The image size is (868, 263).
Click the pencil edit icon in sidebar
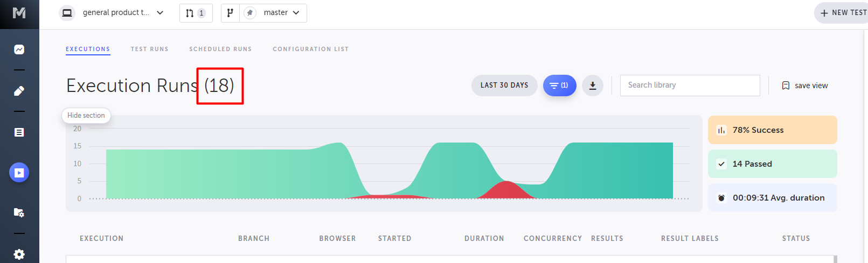[x=19, y=91]
